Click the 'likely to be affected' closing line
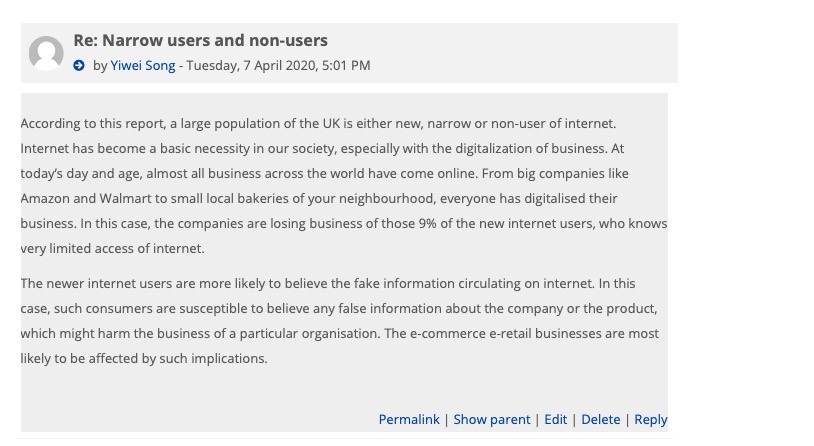Image resolution: width=814 pixels, height=446 pixels. click(x=144, y=359)
